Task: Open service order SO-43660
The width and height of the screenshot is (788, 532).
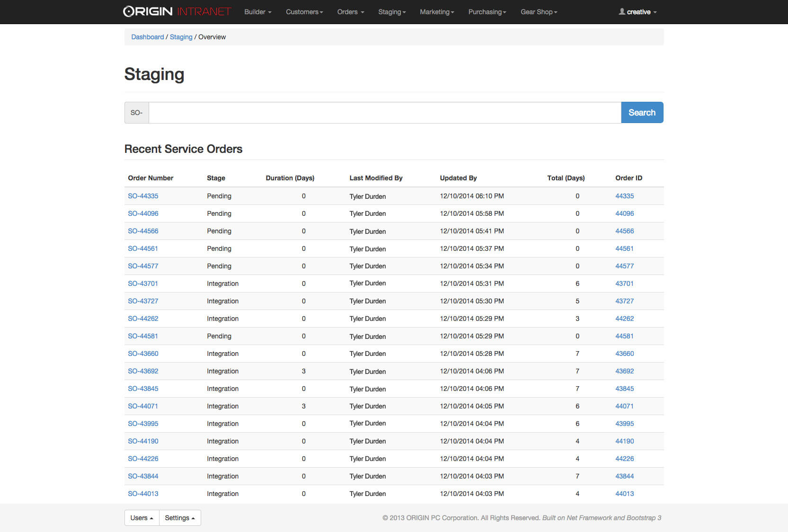Action: [x=143, y=354]
